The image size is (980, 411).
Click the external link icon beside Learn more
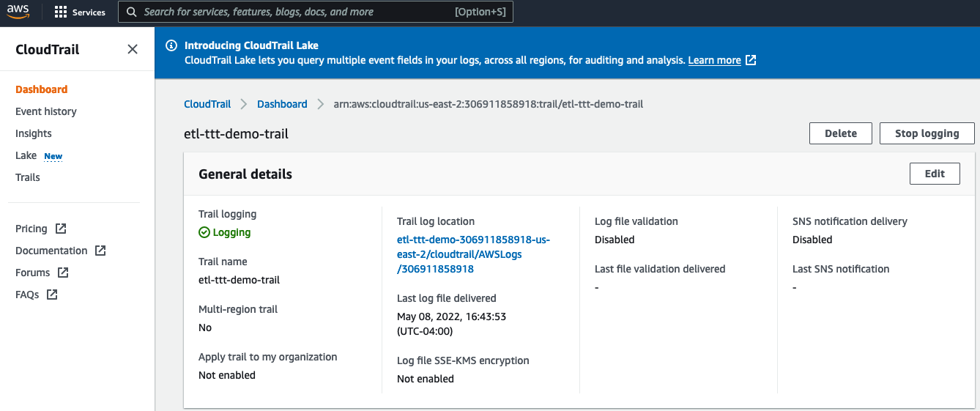pos(751,60)
